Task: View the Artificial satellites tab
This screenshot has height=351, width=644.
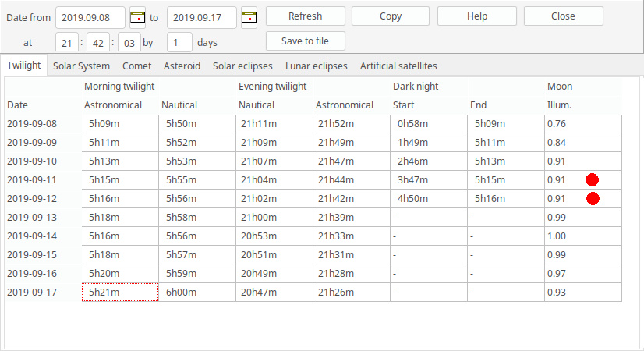Action: 398,66
